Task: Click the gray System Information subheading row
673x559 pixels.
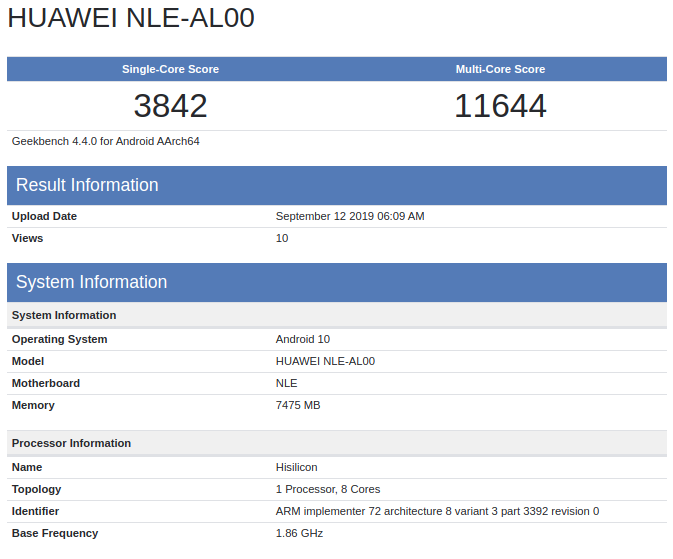Action: coord(337,315)
